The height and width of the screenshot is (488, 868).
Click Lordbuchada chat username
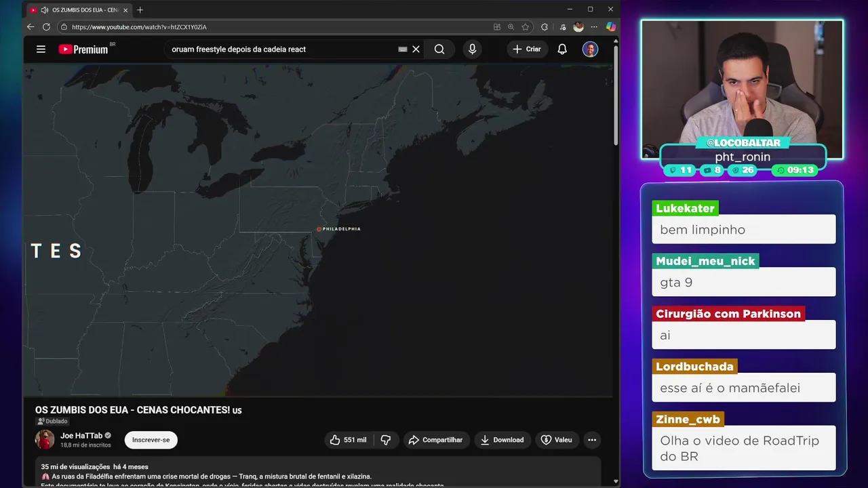[694, 367]
